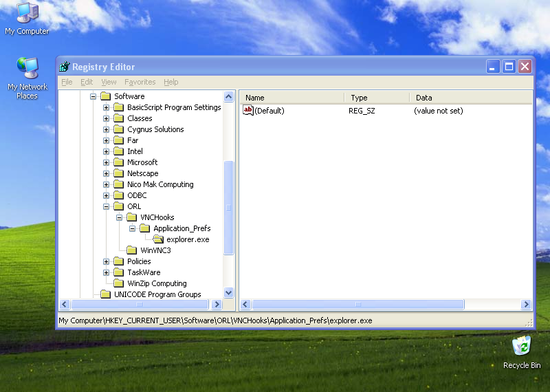The width and height of the screenshot is (550, 392).
Task: Open the File menu
Action: (x=67, y=82)
